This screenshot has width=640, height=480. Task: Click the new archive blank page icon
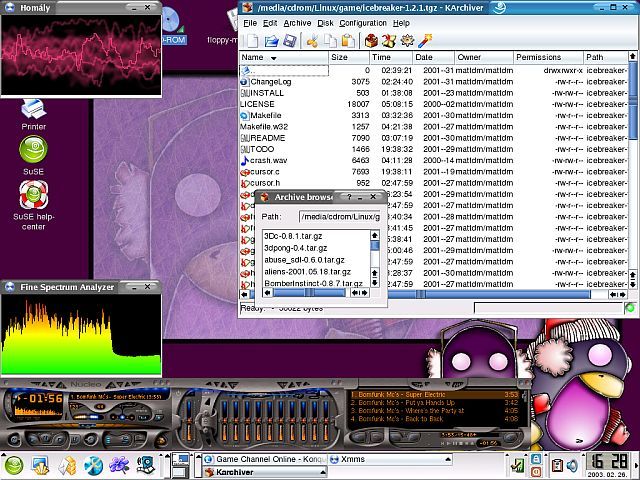click(252, 41)
